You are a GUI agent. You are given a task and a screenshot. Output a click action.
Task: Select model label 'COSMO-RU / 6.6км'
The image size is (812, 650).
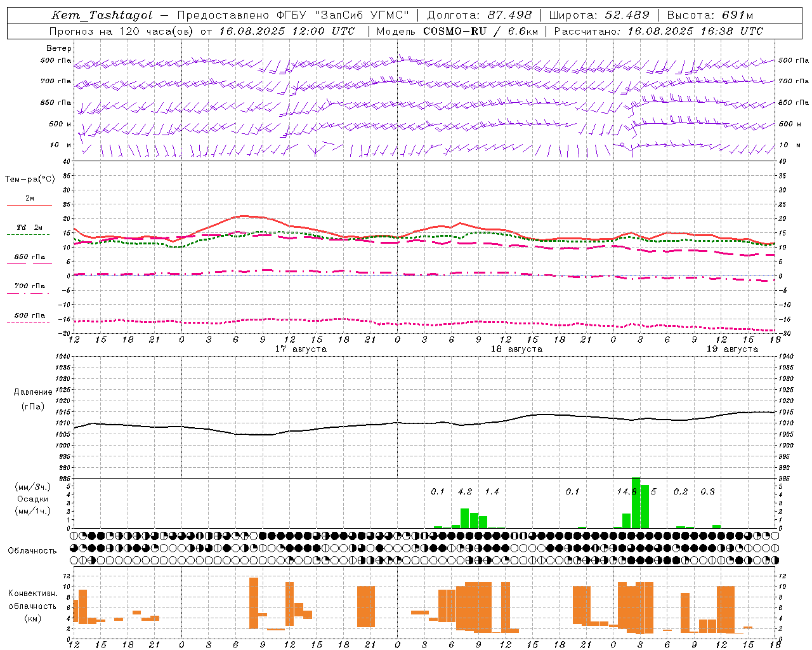[x=481, y=31]
